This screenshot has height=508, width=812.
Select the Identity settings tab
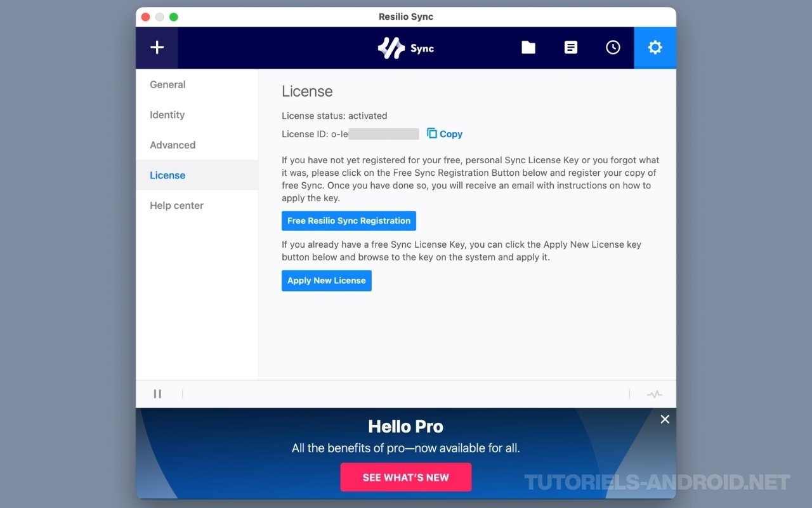pyautogui.click(x=197, y=115)
